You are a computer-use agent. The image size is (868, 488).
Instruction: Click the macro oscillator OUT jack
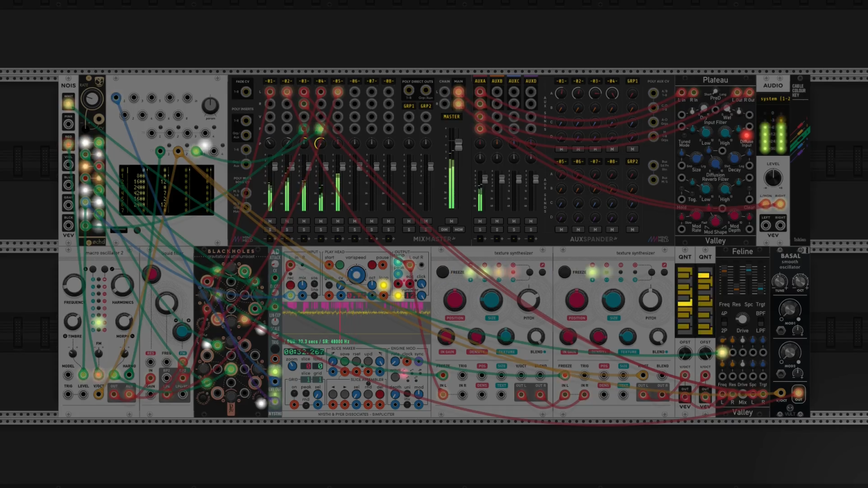coord(114,394)
